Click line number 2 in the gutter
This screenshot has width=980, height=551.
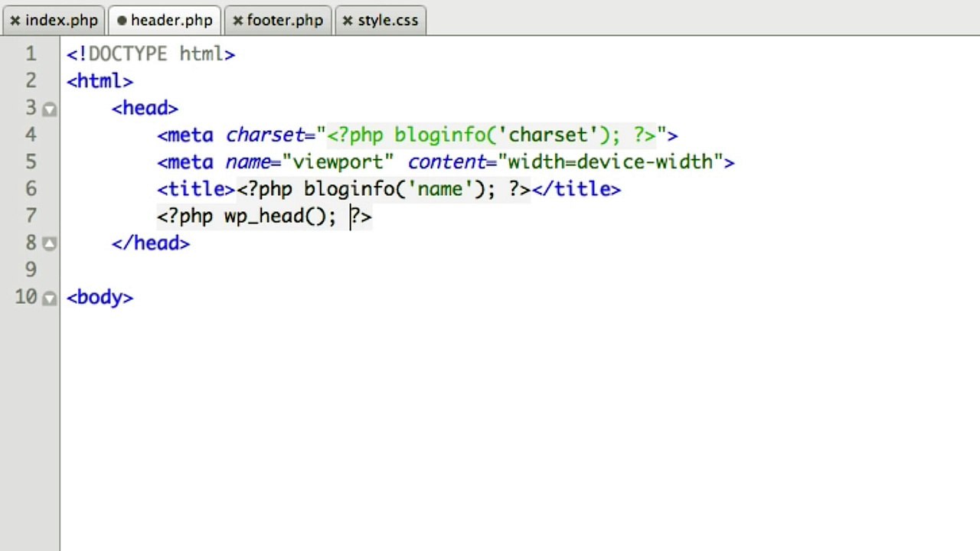tap(31, 81)
